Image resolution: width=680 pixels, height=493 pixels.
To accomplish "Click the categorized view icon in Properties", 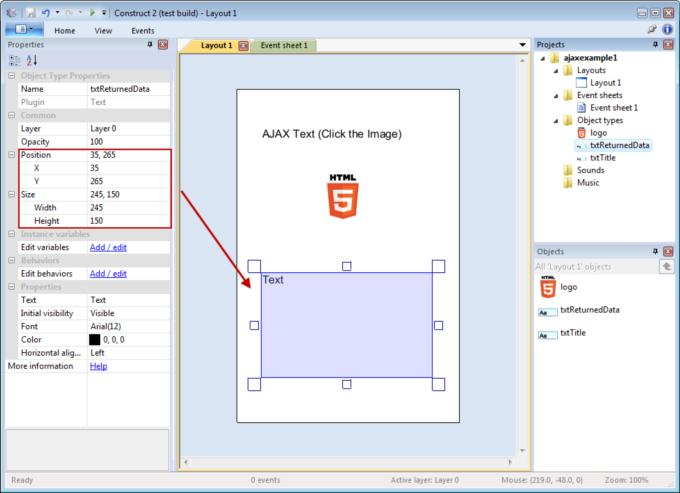I will pos(14,60).
